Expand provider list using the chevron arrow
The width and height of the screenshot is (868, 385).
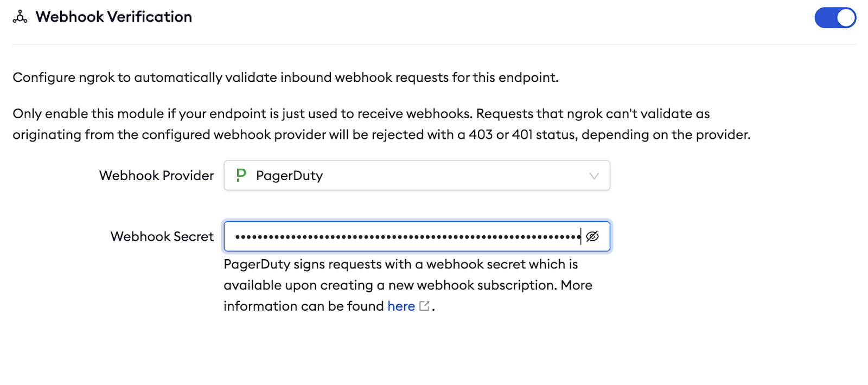[594, 176]
